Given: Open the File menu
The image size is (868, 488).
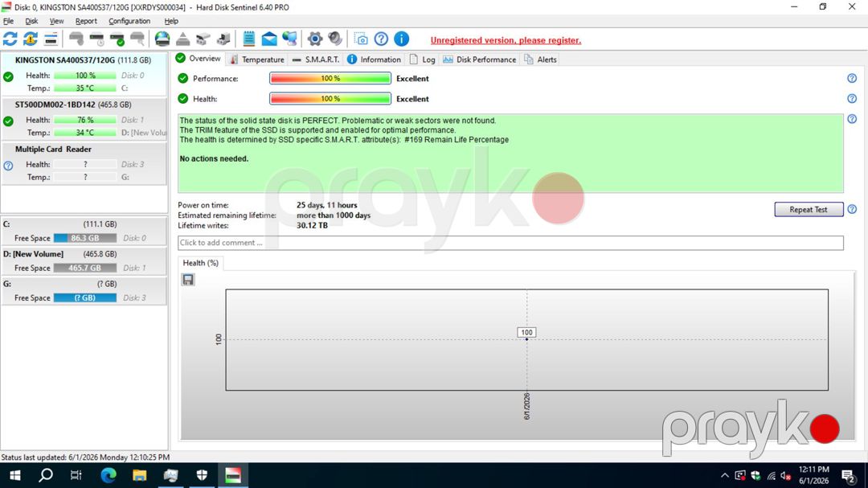Looking at the screenshot, I should click(8, 21).
